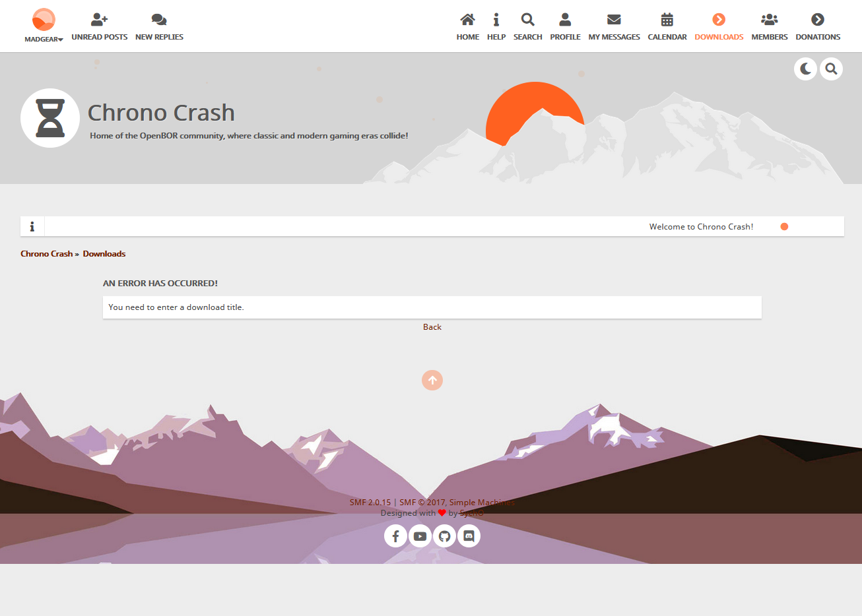
Task: Select the HOME menu label
Action: click(x=468, y=37)
